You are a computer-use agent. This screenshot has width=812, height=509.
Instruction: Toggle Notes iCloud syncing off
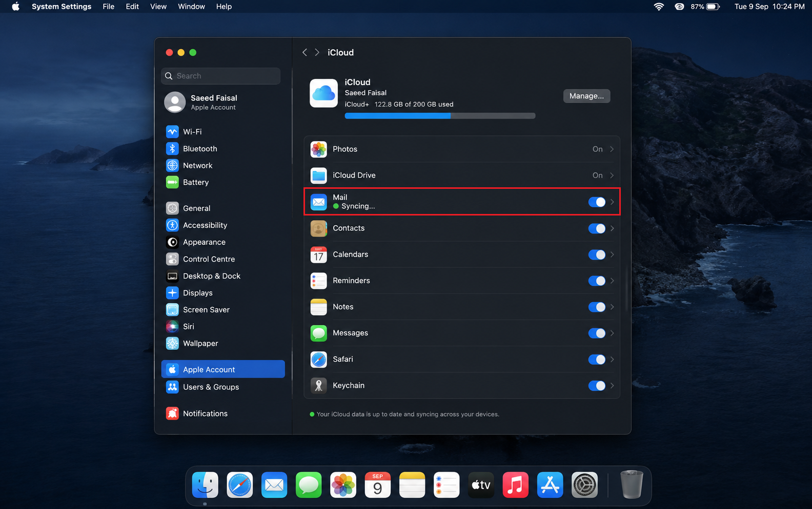[597, 307]
